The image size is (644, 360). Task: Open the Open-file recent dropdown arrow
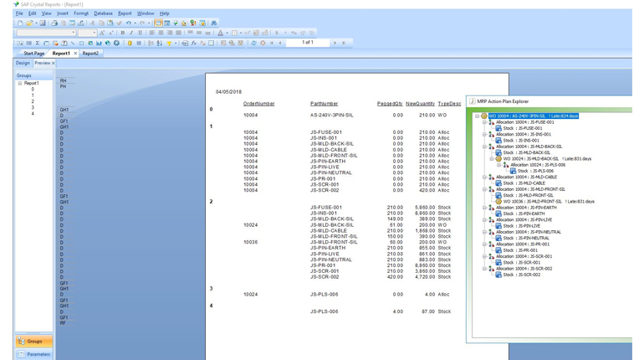(x=36, y=23)
